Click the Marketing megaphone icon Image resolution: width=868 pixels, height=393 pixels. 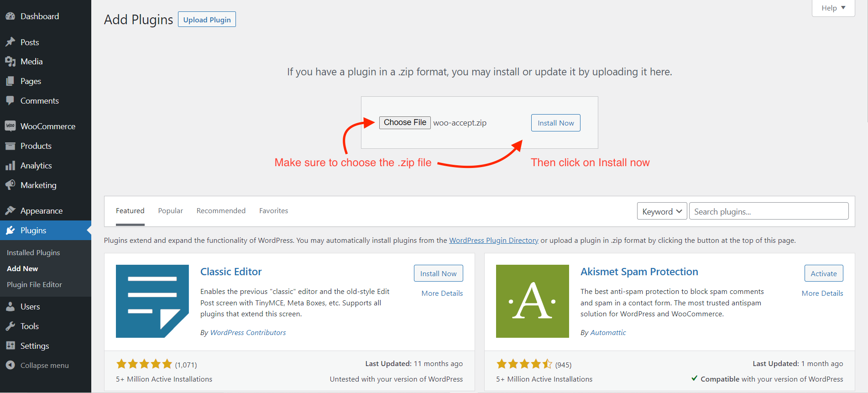tap(10, 185)
